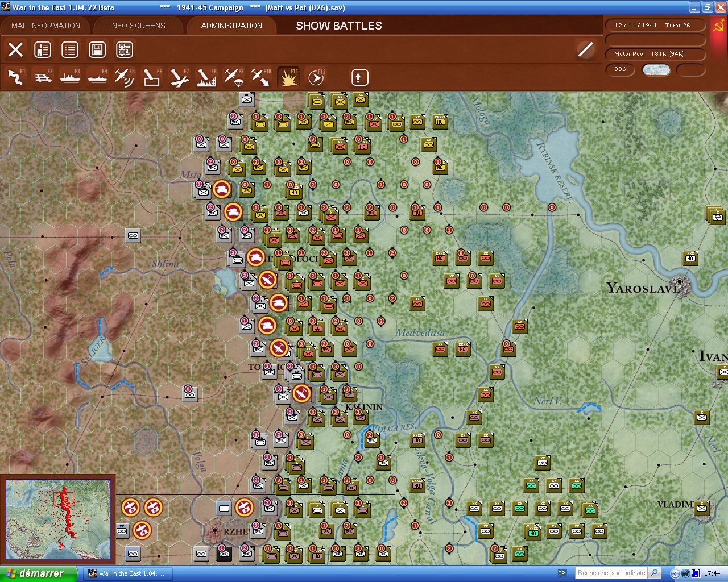Select the HQ counter just northeast of Yaroslavl
This screenshot has height=582, width=728.
(x=690, y=257)
